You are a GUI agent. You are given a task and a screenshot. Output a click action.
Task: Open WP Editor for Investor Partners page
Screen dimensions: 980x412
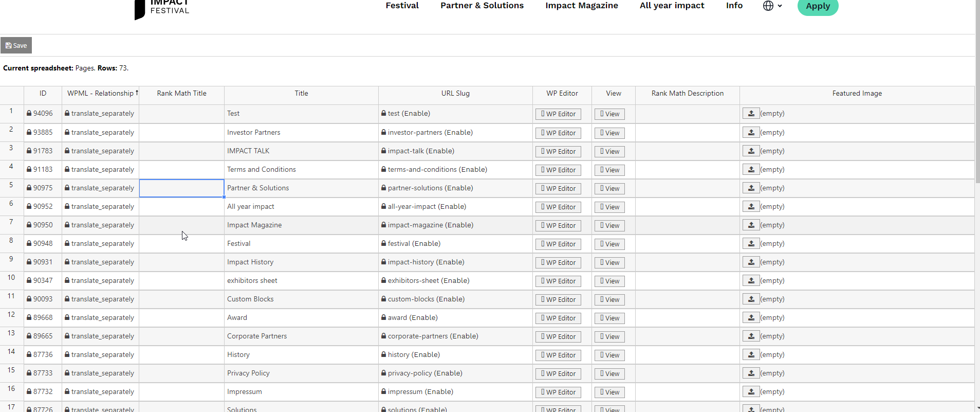(x=558, y=133)
